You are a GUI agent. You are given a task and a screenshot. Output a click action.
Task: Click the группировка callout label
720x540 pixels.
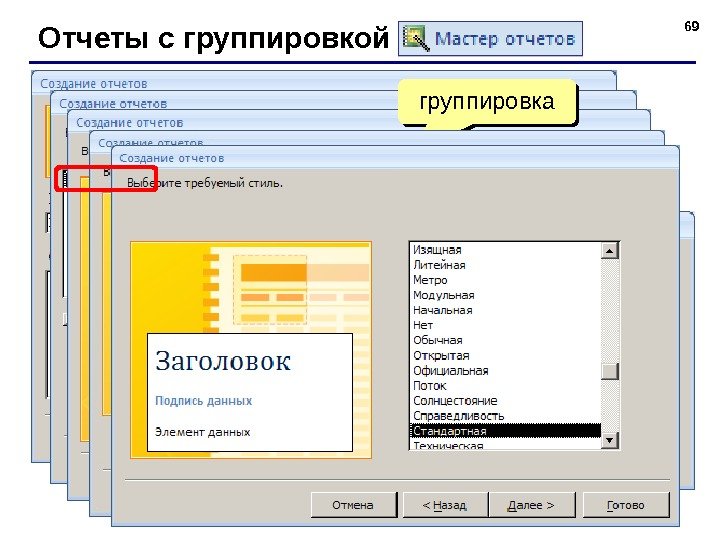tap(487, 101)
